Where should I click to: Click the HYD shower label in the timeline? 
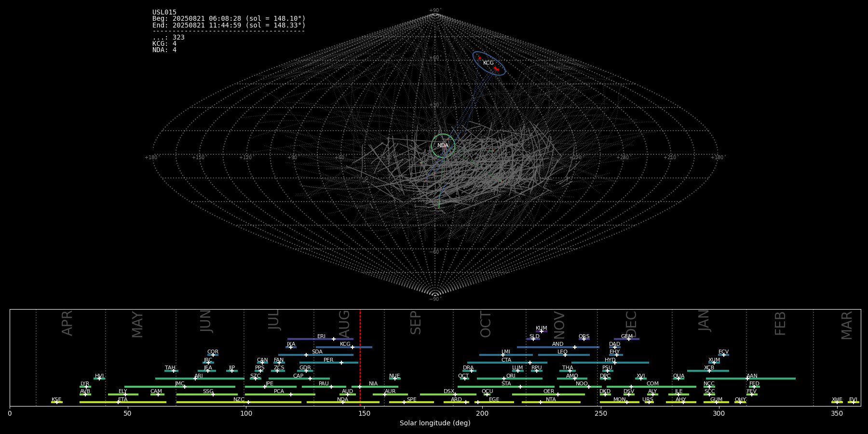click(x=610, y=360)
